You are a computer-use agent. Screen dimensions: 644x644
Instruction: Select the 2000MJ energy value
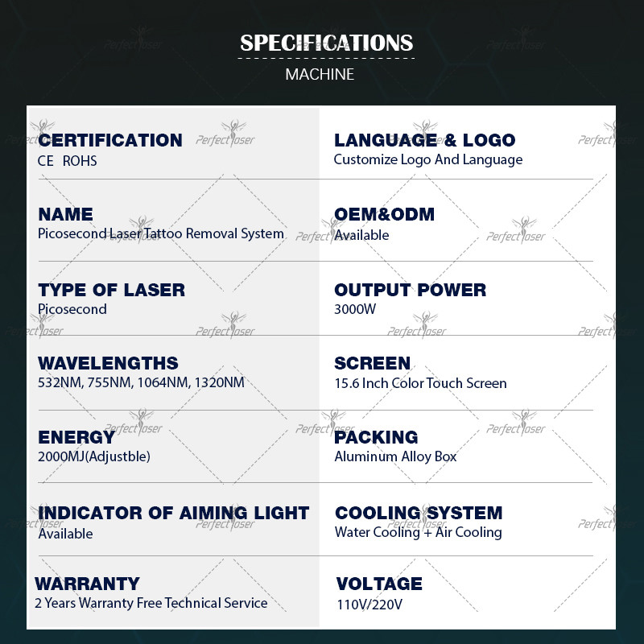(94, 456)
